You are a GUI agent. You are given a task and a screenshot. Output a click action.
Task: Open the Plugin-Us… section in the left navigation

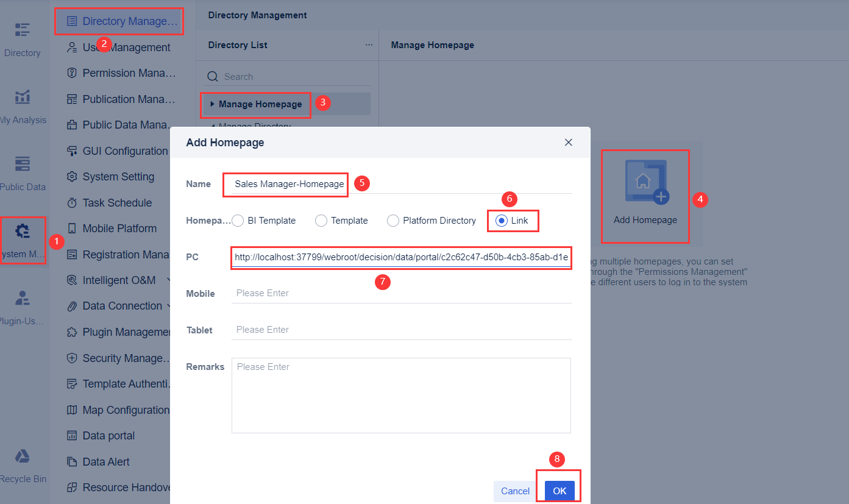point(23,307)
